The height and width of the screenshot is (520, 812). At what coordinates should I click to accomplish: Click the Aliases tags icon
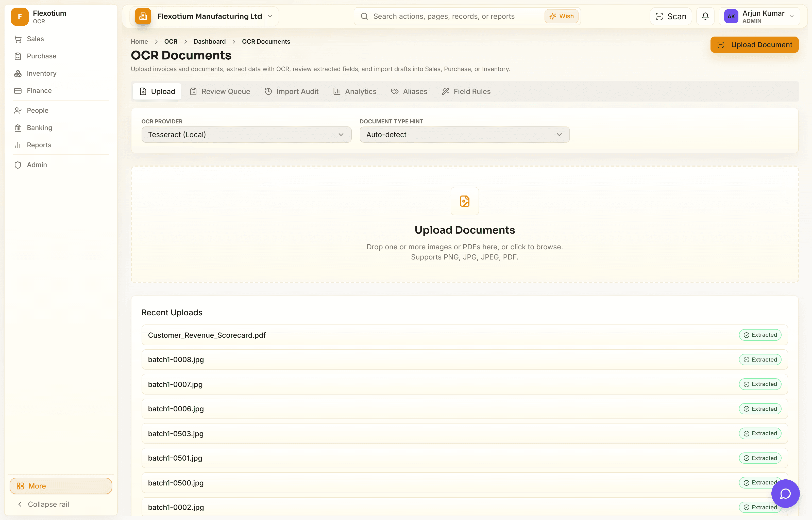[x=395, y=91]
